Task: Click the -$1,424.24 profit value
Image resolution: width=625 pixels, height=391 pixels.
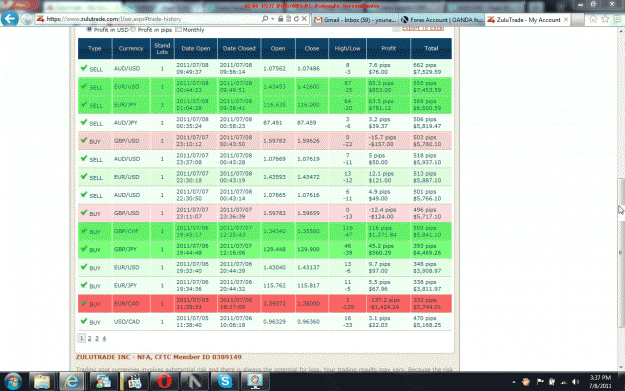Action: (385, 307)
